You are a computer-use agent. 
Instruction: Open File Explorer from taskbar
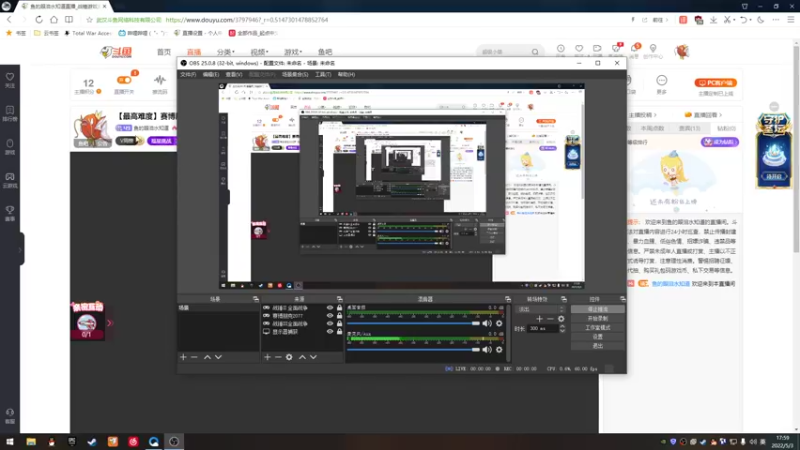click(x=31, y=441)
